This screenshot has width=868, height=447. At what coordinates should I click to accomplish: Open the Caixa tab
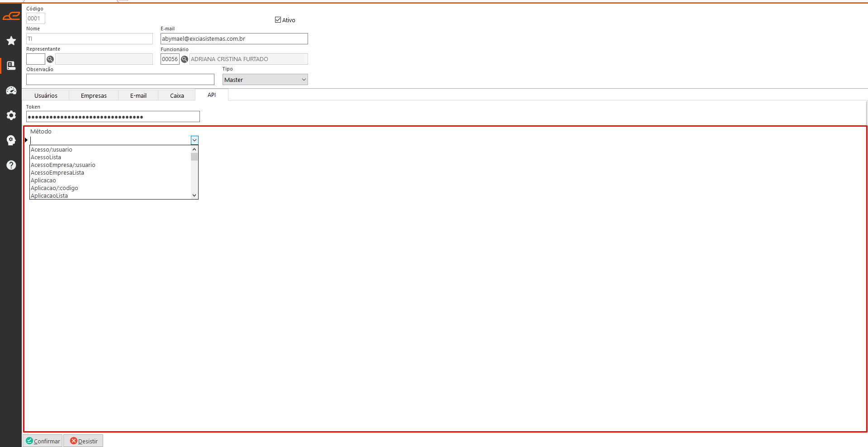pyautogui.click(x=177, y=95)
